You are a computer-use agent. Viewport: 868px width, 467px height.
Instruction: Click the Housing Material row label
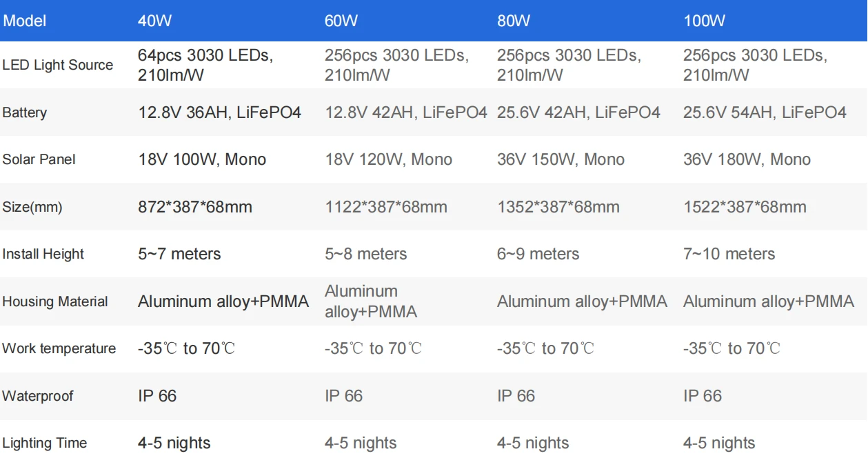pyautogui.click(x=55, y=301)
